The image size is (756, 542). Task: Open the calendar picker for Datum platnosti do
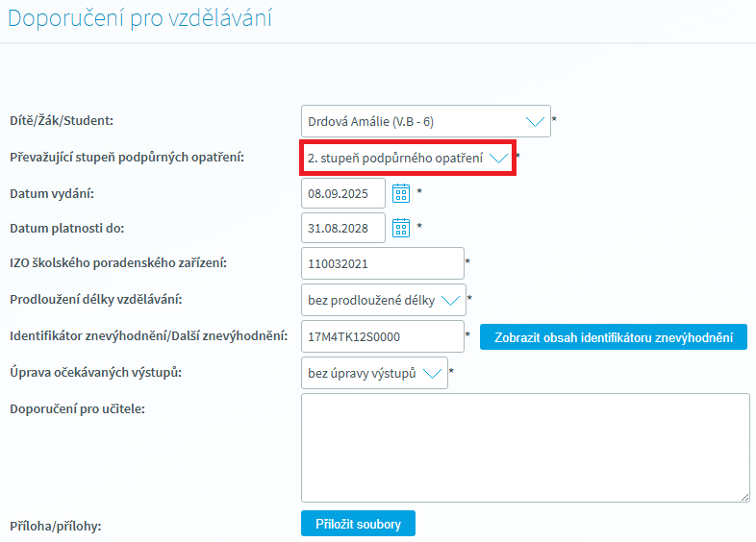pos(401,228)
